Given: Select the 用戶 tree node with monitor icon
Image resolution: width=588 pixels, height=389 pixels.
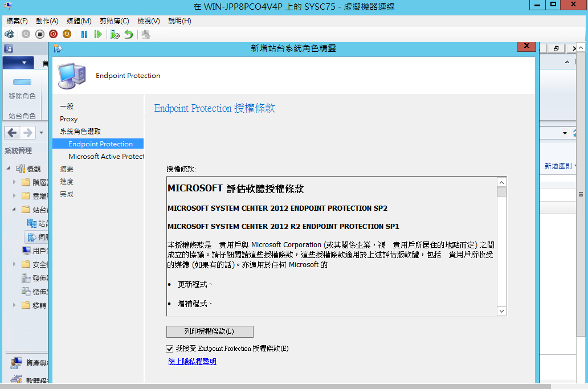Looking at the screenshot, I should [x=35, y=251].
